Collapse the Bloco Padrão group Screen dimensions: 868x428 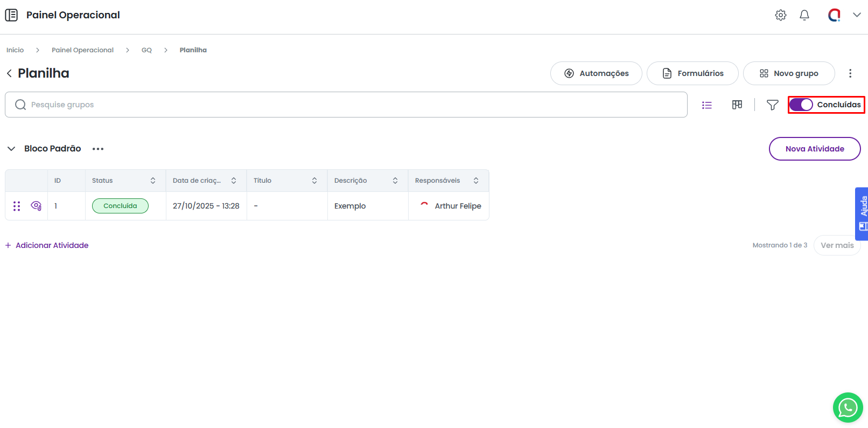[11, 149]
